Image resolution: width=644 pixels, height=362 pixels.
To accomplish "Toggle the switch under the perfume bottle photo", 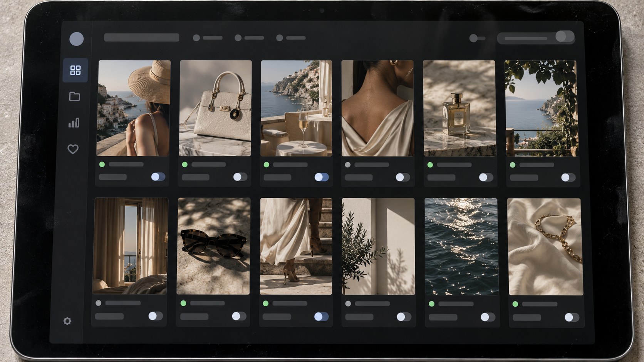I will 486,177.
